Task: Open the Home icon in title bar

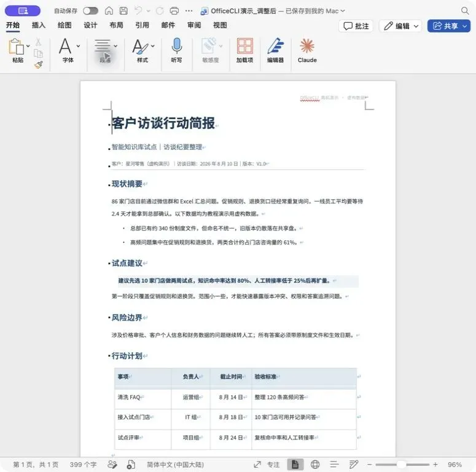Action: click(x=109, y=11)
